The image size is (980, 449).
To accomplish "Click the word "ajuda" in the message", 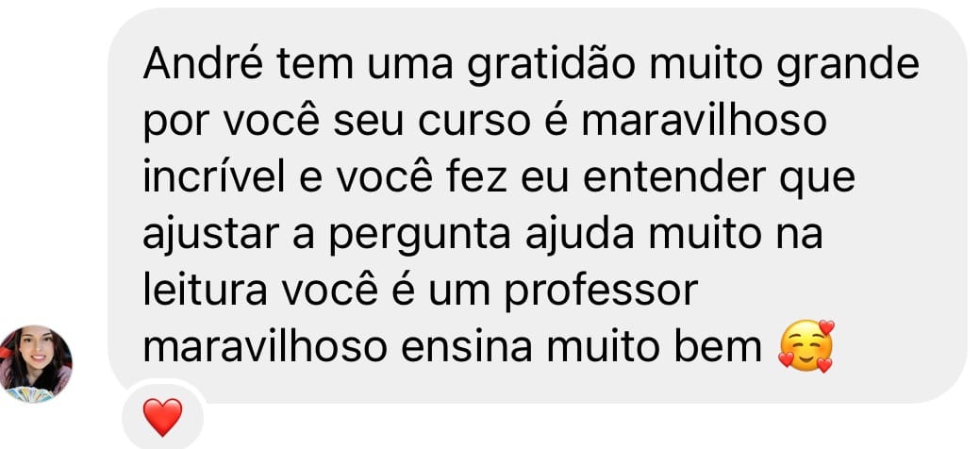I will coord(581,237).
